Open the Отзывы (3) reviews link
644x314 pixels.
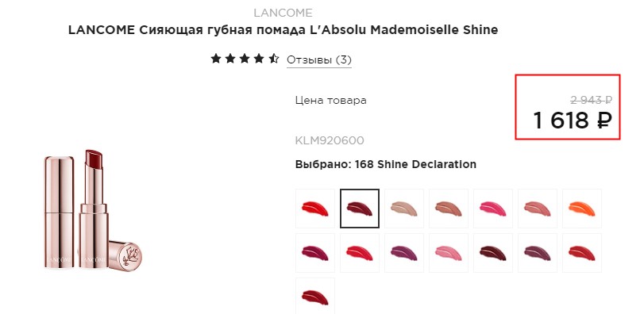tap(319, 59)
